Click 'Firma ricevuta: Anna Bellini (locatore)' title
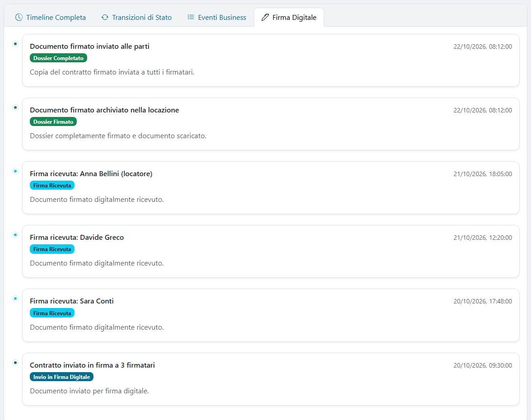 (91, 174)
